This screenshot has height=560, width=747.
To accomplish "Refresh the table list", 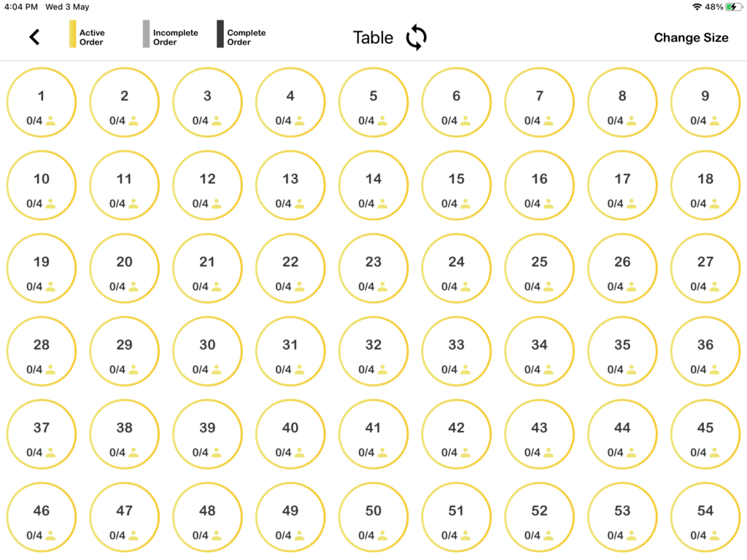I will [416, 37].
